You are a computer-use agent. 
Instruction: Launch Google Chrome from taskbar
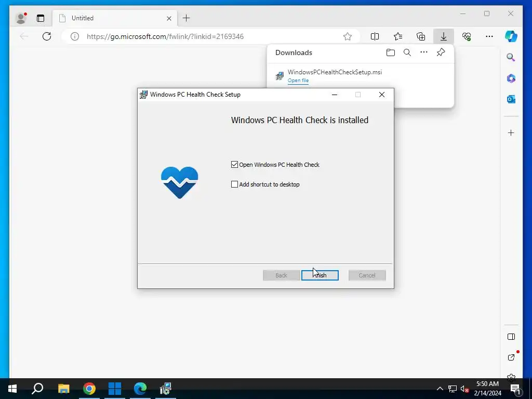[89, 389]
